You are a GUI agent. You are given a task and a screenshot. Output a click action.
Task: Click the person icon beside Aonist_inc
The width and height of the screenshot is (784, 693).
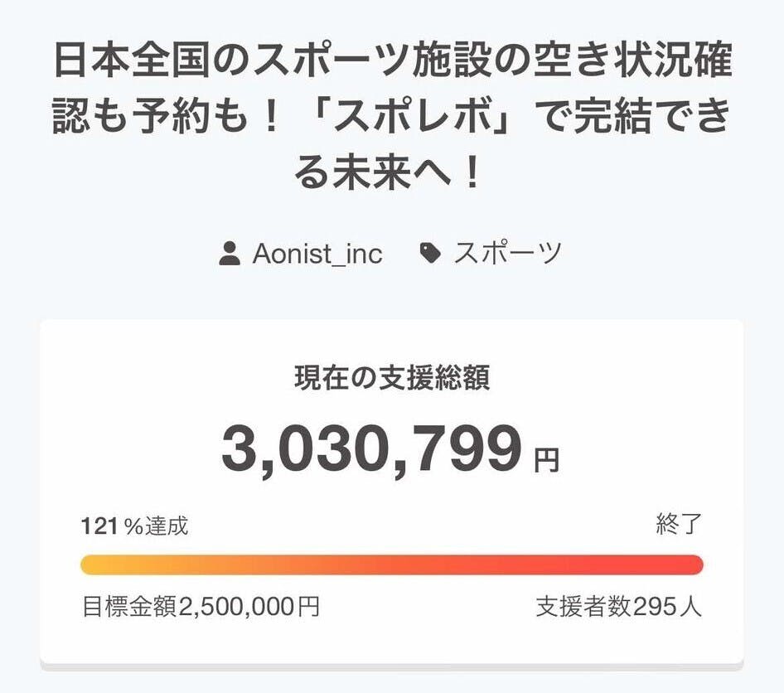click(x=230, y=254)
